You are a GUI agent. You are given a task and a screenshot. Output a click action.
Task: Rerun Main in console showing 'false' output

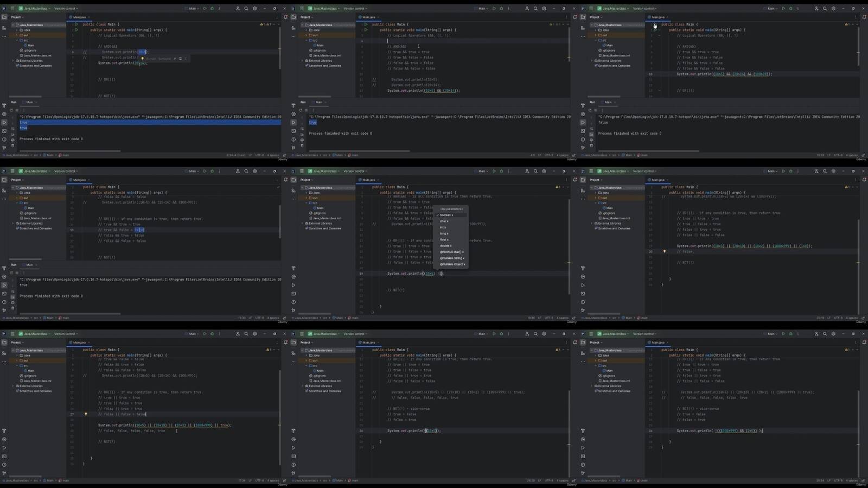pos(590,110)
